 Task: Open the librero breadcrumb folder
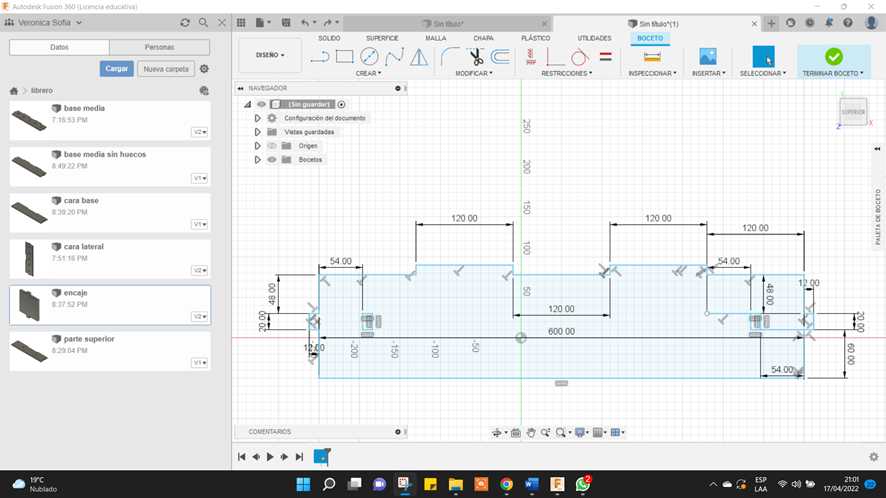[42, 90]
